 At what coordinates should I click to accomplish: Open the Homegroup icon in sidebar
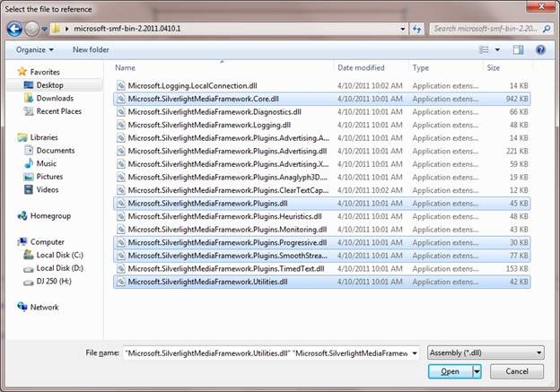click(23, 215)
